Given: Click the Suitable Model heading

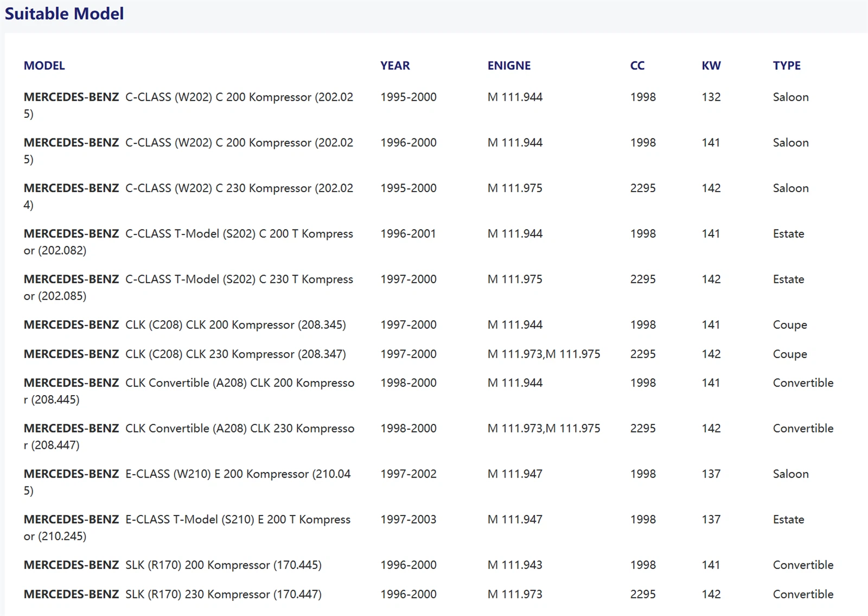Looking at the screenshot, I should pos(64,14).
